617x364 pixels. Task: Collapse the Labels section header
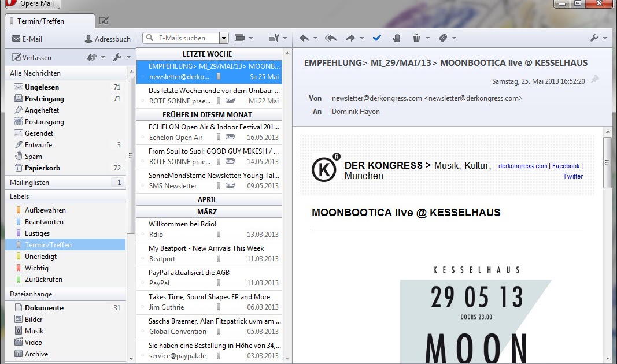65,196
